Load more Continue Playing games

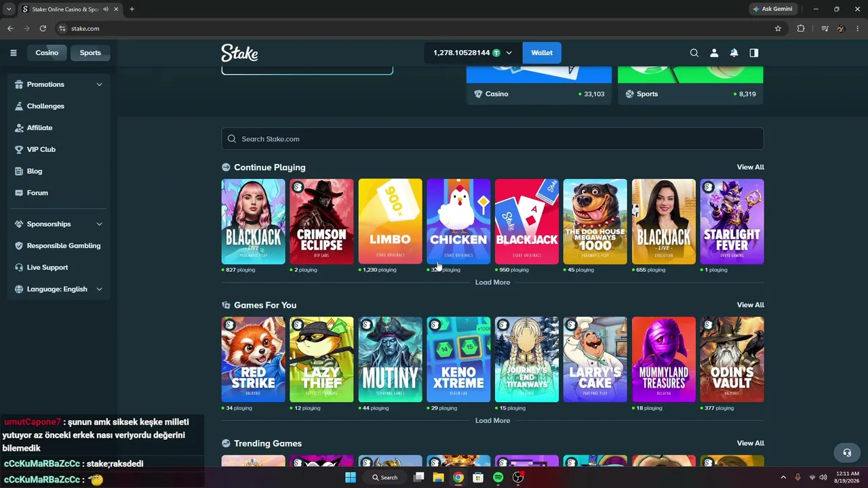click(492, 282)
